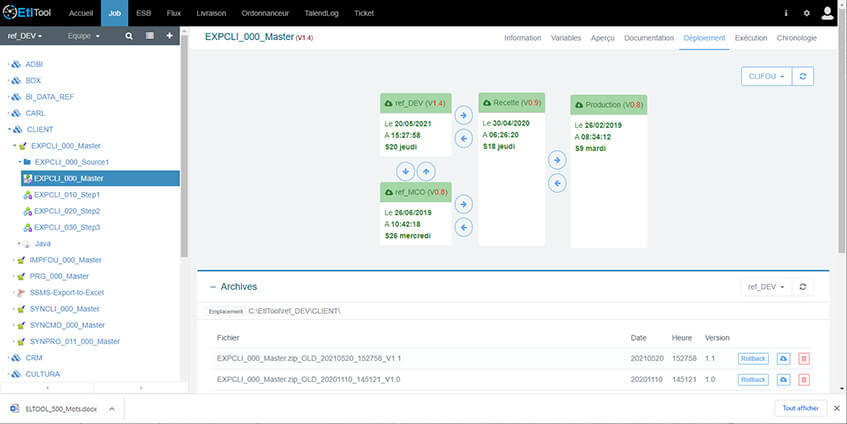Click the search icon in sidebar header

[129, 36]
